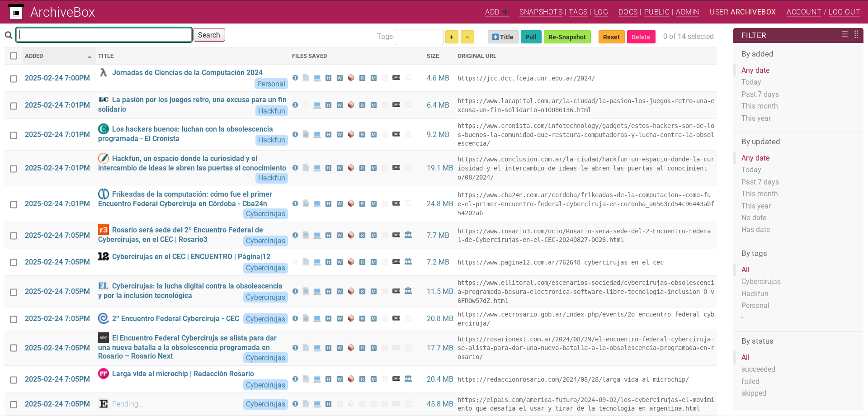Open the SNAPSHOTS nav link
The height and width of the screenshot is (416, 868).
point(541,12)
